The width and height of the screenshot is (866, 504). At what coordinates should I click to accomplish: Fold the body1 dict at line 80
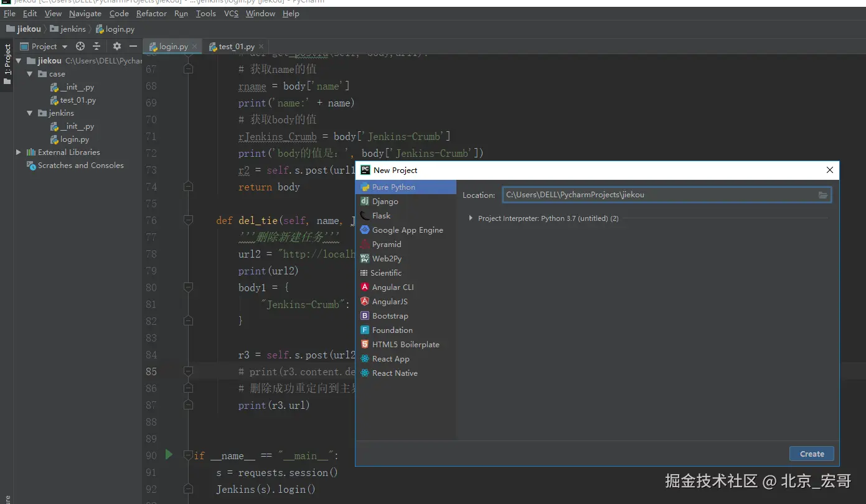point(188,287)
